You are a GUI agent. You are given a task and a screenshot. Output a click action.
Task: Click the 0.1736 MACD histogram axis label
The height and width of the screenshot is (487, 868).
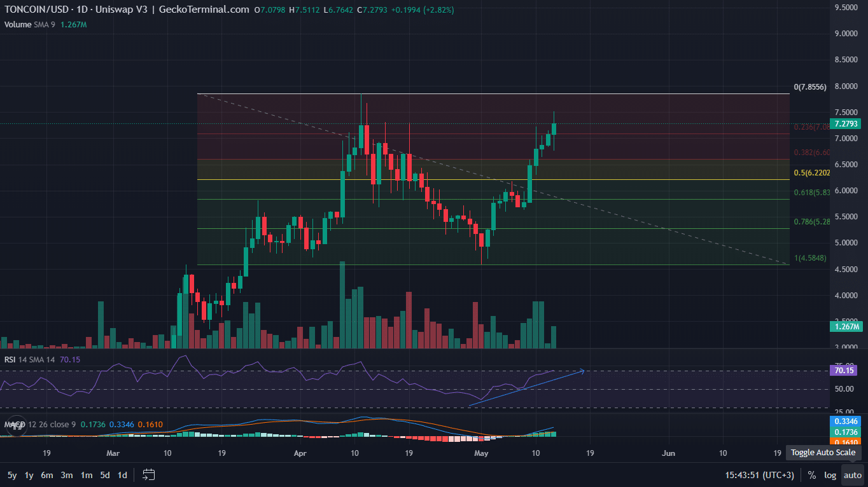(846, 432)
